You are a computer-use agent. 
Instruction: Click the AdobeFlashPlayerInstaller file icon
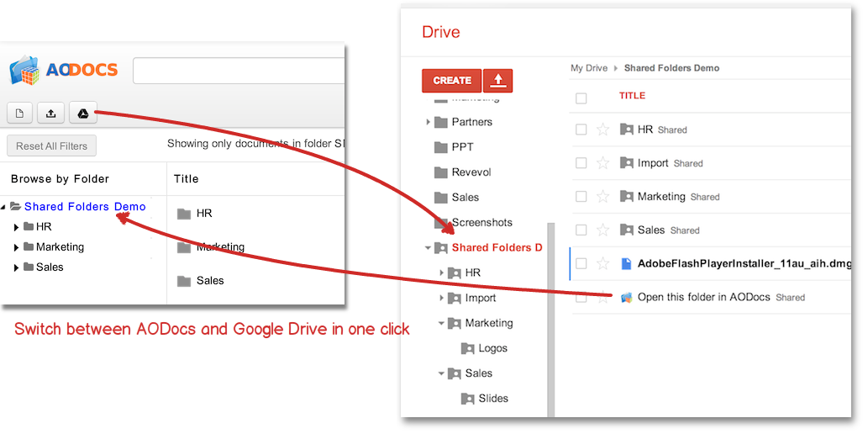point(626,263)
